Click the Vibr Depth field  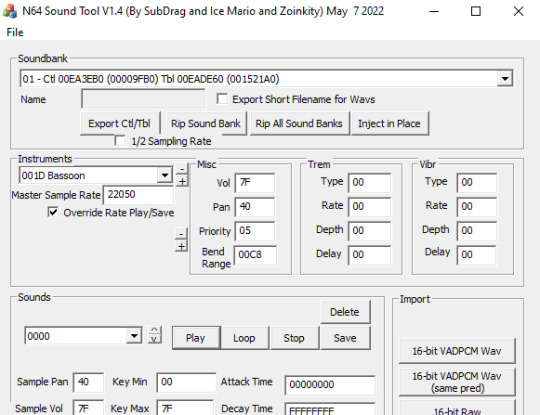coord(477,230)
